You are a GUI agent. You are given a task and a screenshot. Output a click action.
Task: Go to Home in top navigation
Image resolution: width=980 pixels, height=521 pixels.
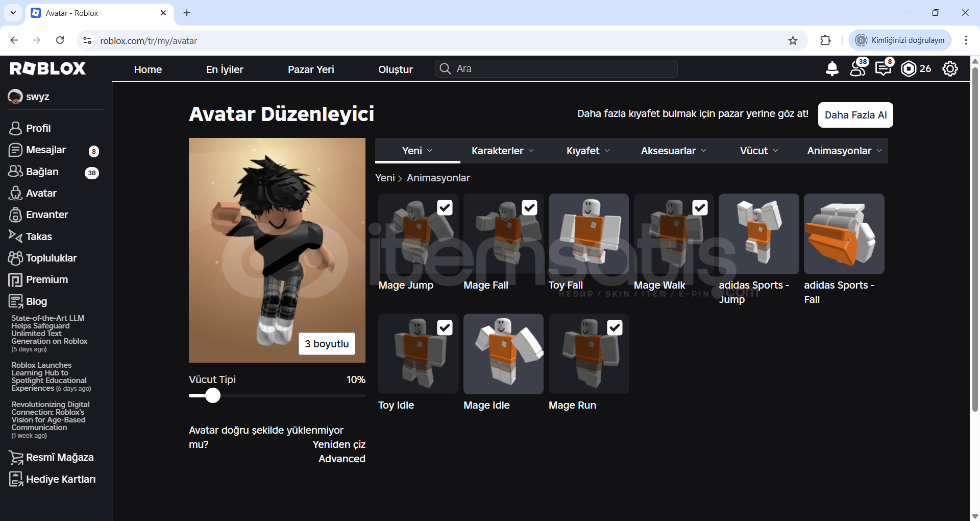pyautogui.click(x=148, y=69)
